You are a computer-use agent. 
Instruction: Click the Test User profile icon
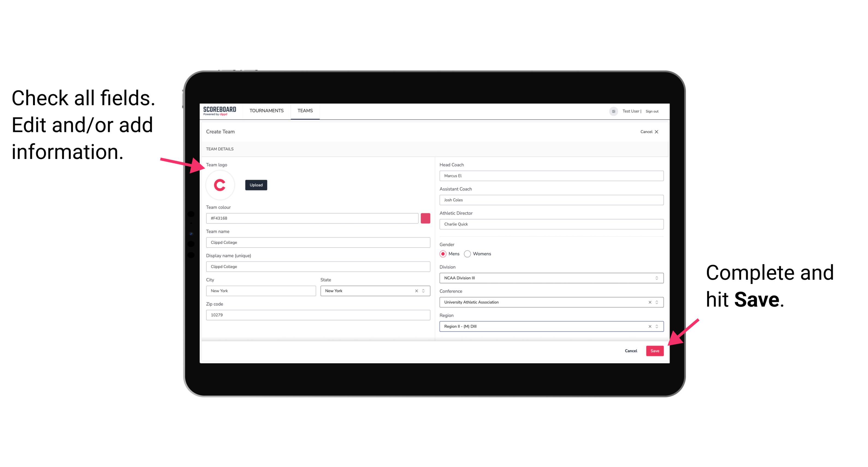612,111
